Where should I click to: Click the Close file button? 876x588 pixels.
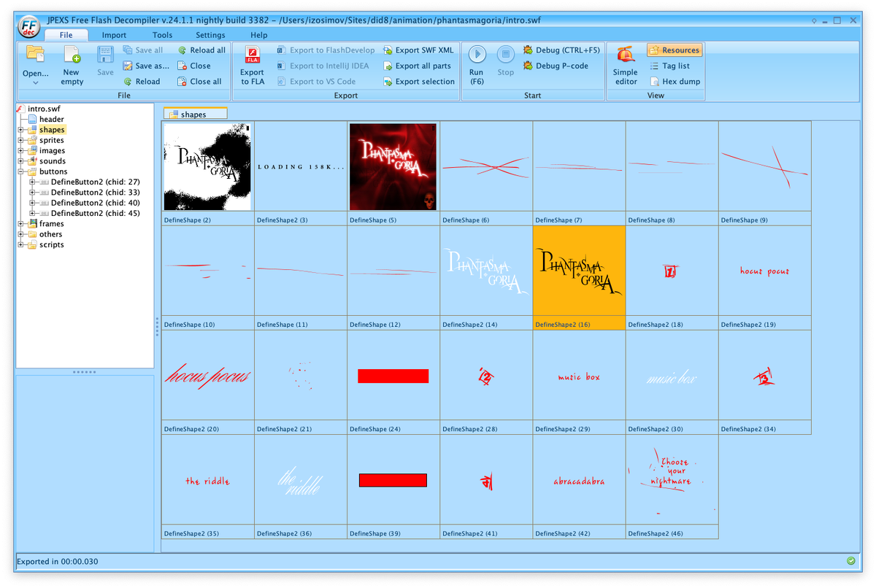click(194, 66)
